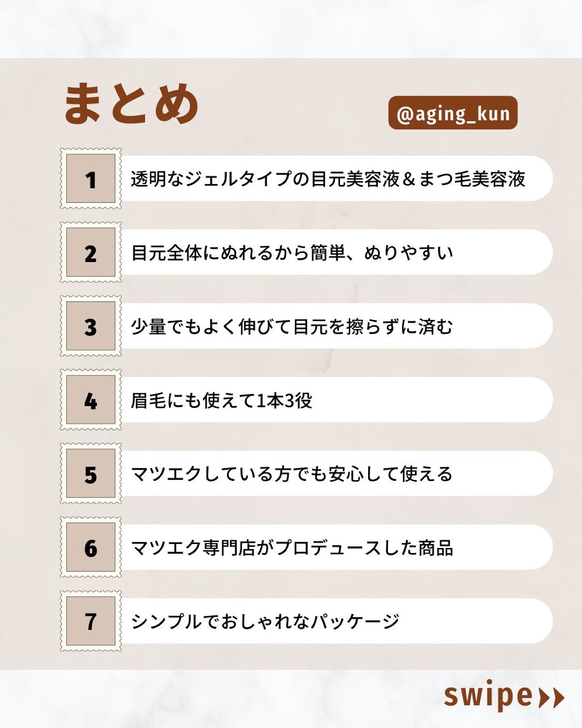Select the まとめ heading title
This screenshot has width=582, height=728.
click(x=131, y=103)
